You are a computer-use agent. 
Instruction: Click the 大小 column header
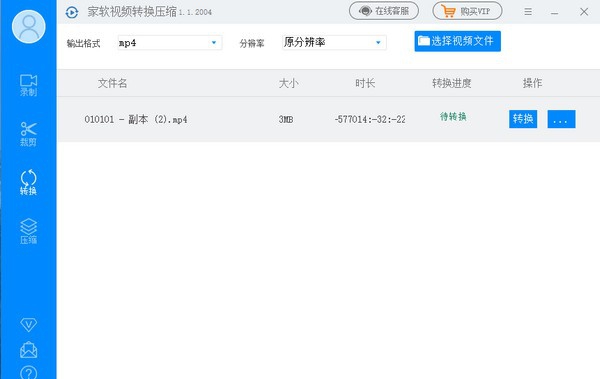pos(289,83)
